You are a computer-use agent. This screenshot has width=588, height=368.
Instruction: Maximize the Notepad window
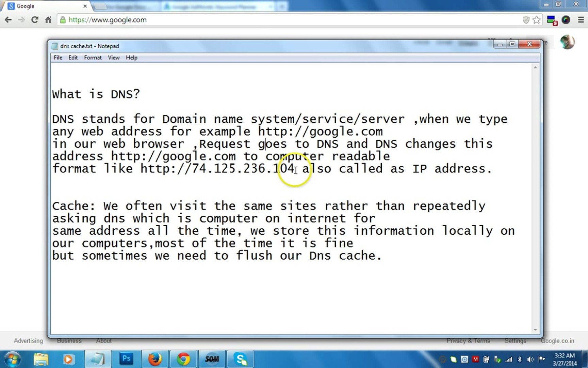[x=512, y=44]
